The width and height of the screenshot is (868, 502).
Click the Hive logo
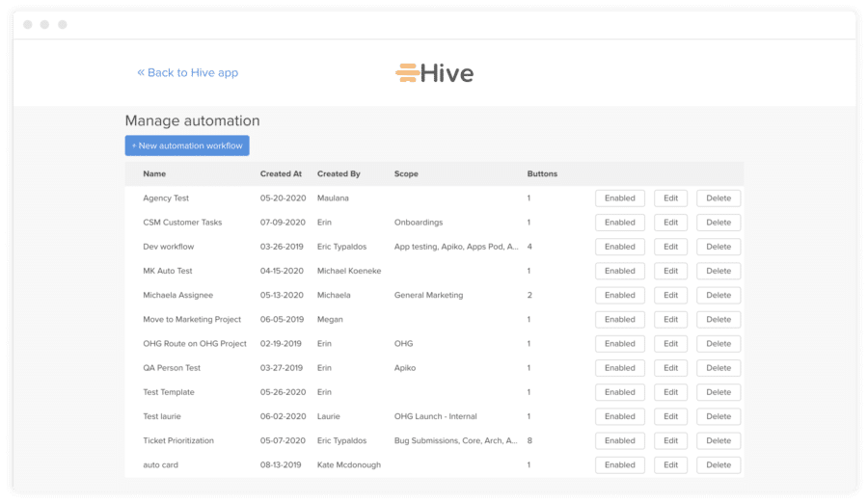[435, 73]
